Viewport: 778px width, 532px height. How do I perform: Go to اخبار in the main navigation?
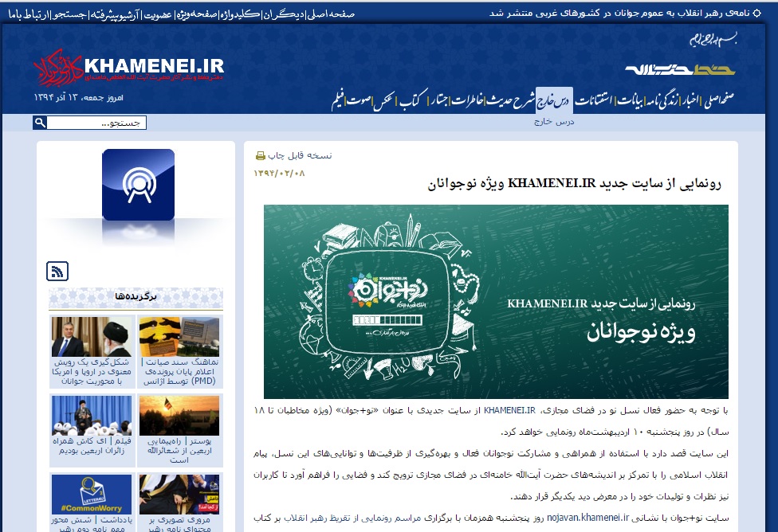click(x=690, y=100)
